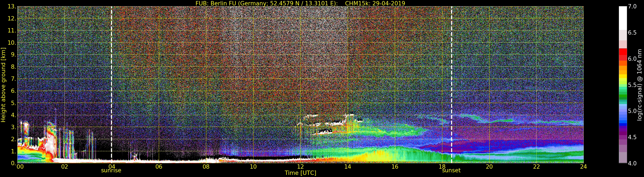Viewport: 644px width, 177px height.
Task: Click the 'Time [UTC]' axis label
Action: pyautogui.click(x=300, y=173)
